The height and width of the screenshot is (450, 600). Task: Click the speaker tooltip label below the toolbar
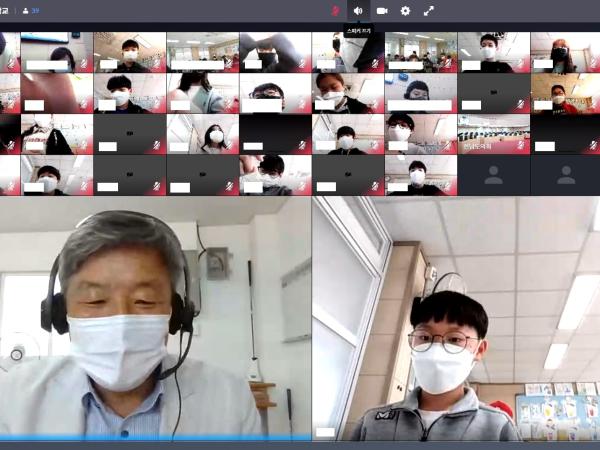pyautogui.click(x=358, y=32)
